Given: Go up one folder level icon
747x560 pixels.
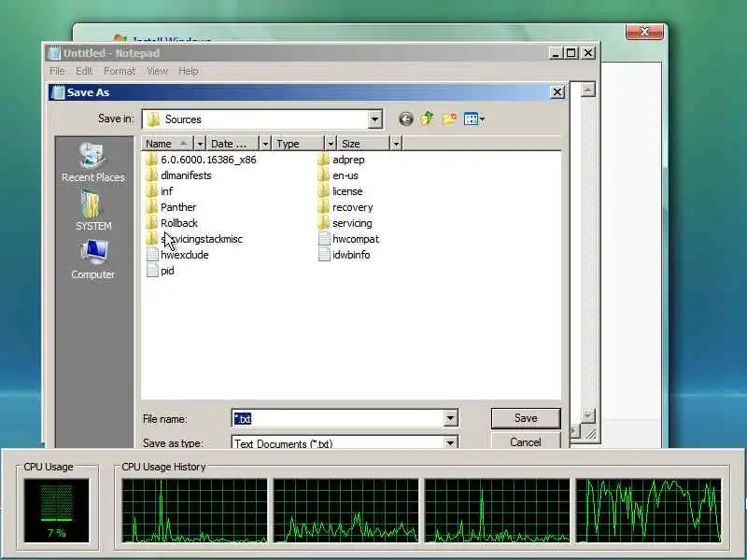Looking at the screenshot, I should coord(427,119).
